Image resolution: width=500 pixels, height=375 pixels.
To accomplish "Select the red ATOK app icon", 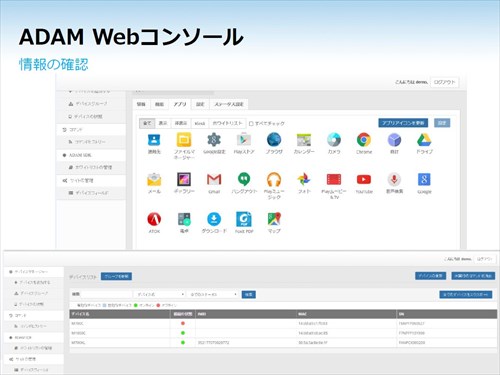I will [154, 219].
